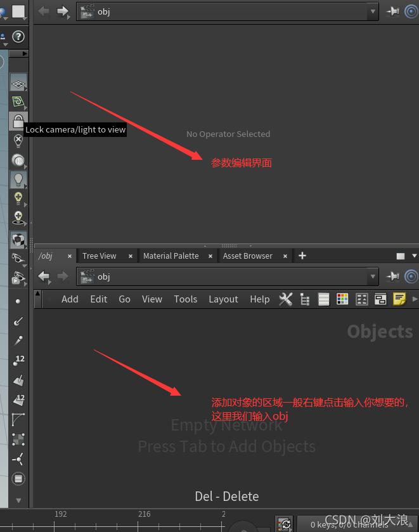This screenshot has height=532, width=419.
Task: Open the Edit menu
Action: click(99, 299)
